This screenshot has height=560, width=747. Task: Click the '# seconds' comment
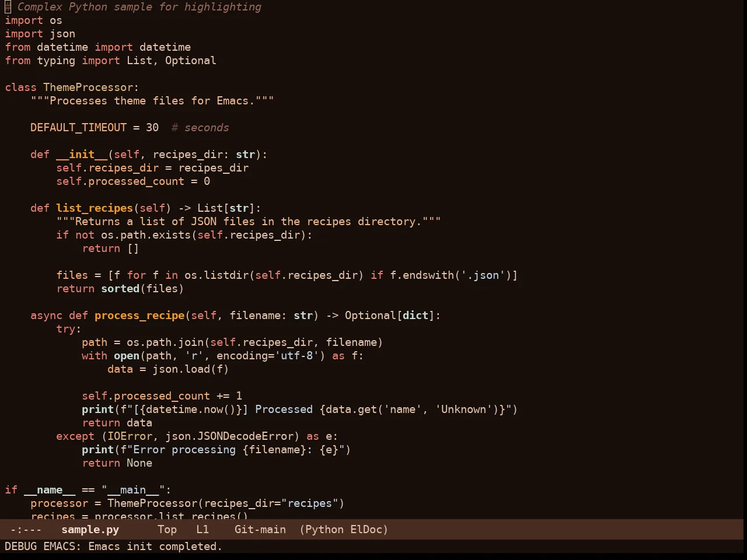200,128
